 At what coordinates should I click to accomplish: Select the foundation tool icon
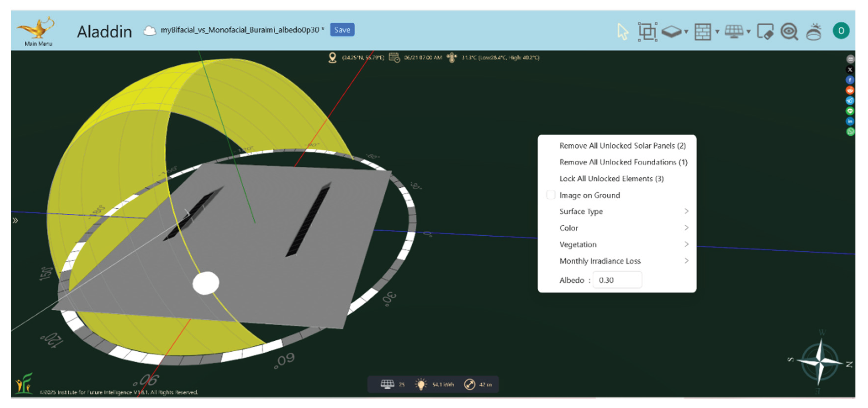[x=671, y=32]
